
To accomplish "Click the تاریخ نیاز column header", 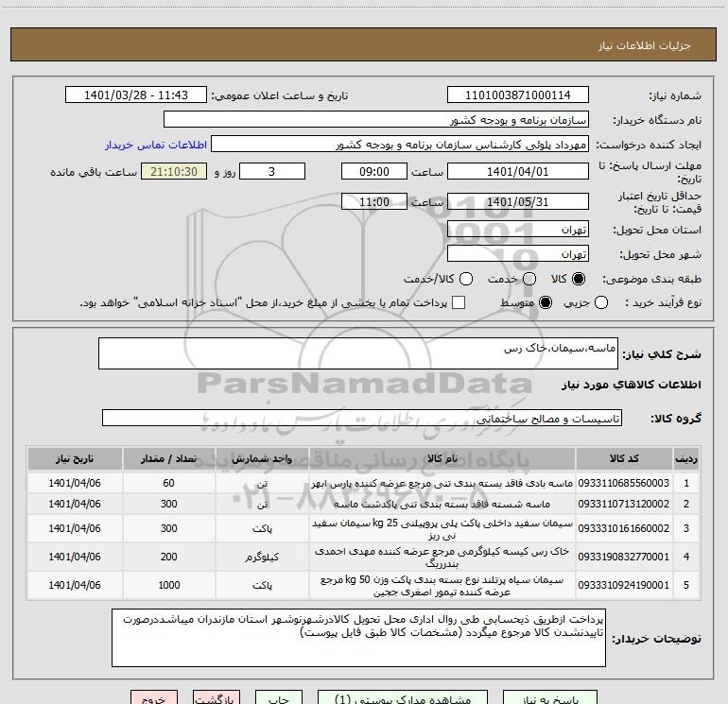I will pyautogui.click(x=75, y=458).
